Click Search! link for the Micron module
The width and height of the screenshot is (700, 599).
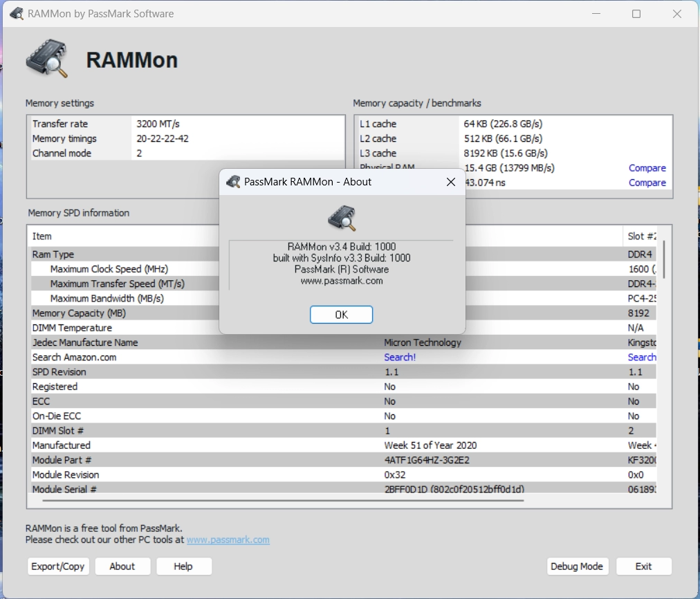pyautogui.click(x=400, y=358)
